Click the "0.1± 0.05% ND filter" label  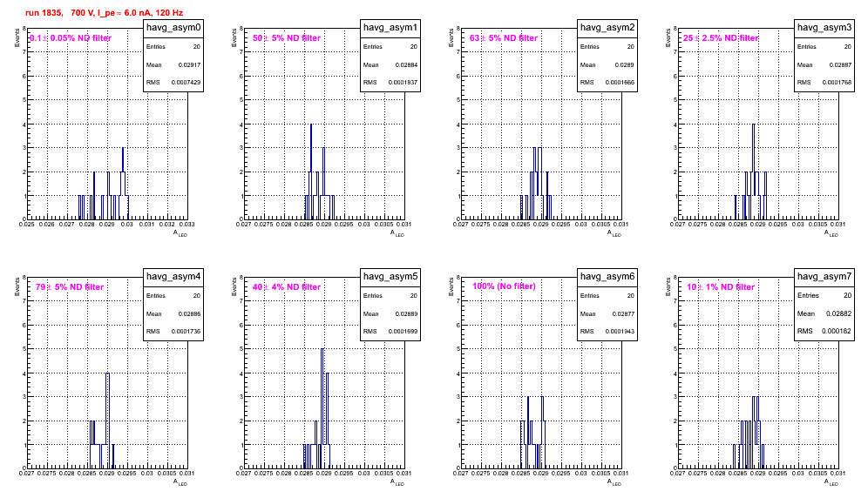pyautogui.click(x=71, y=38)
